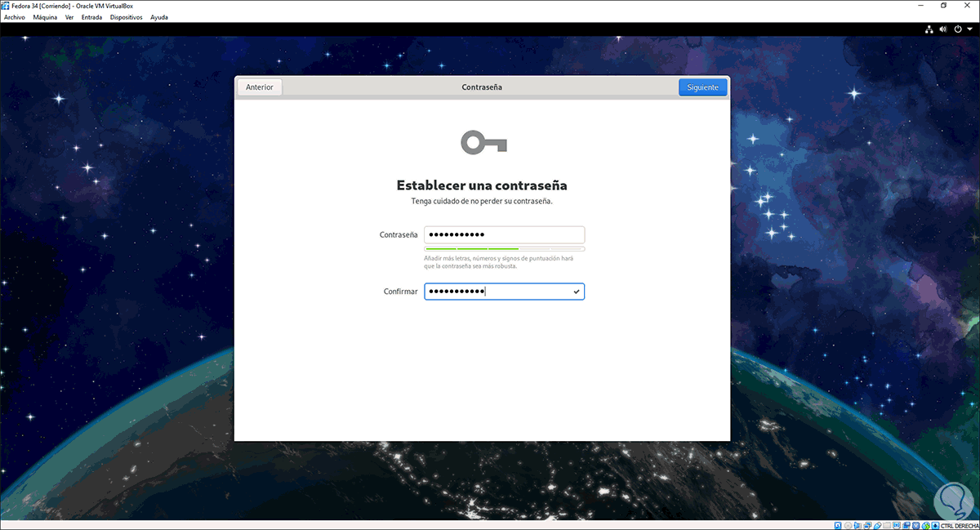This screenshot has height=530, width=980.
Task: Click the Contraseña header title
Action: (x=482, y=87)
